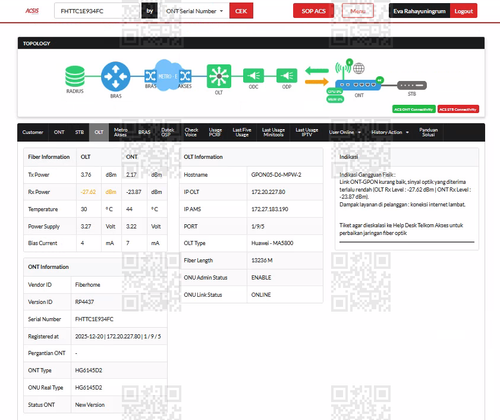The width and height of the screenshot is (500, 420).
Task: Click the CPU usage badge under ONT
Action: (335, 91)
